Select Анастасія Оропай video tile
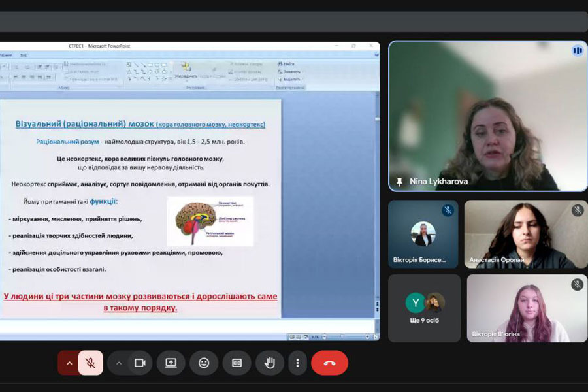The width and height of the screenshot is (588, 392). coord(526,234)
